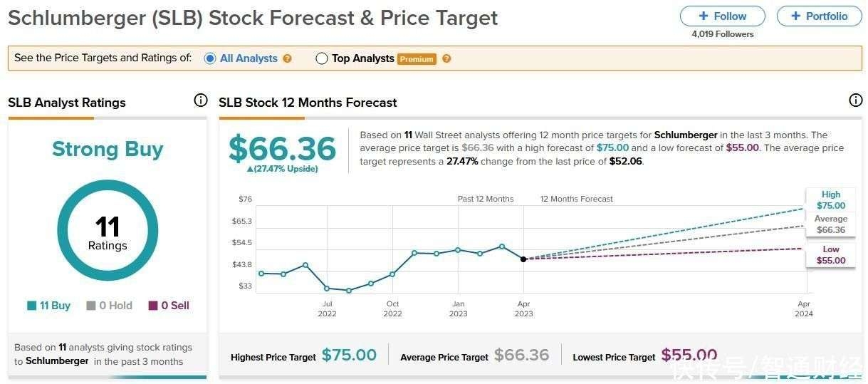This screenshot has height=384, width=868.
Task: Click the April 2023 black data point
Action: 523,259
